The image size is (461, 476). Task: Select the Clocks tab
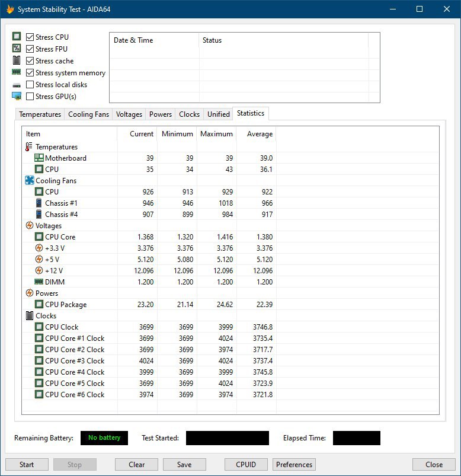click(190, 114)
